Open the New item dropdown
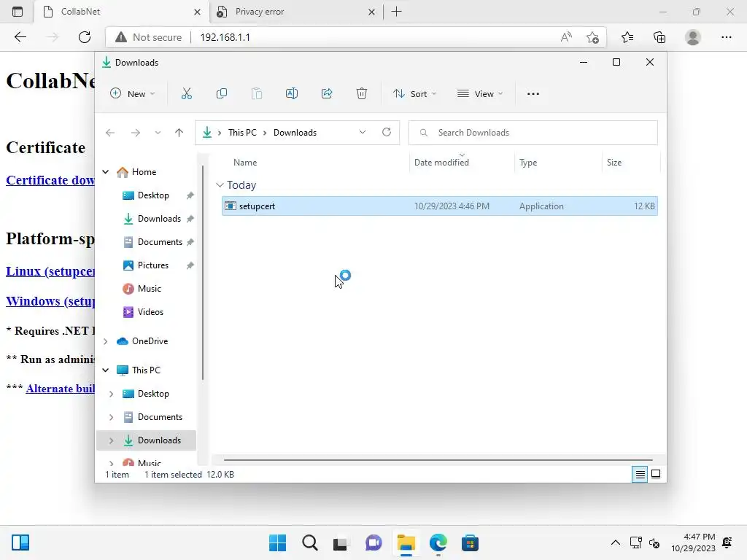Image resolution: width=747 pixels, height=560 pixels. coord(133,94)
